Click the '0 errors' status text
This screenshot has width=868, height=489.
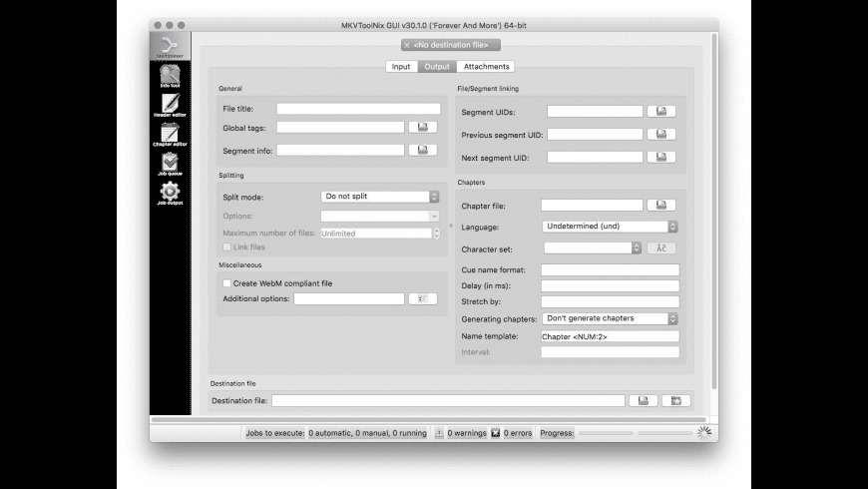coord(518,433)
